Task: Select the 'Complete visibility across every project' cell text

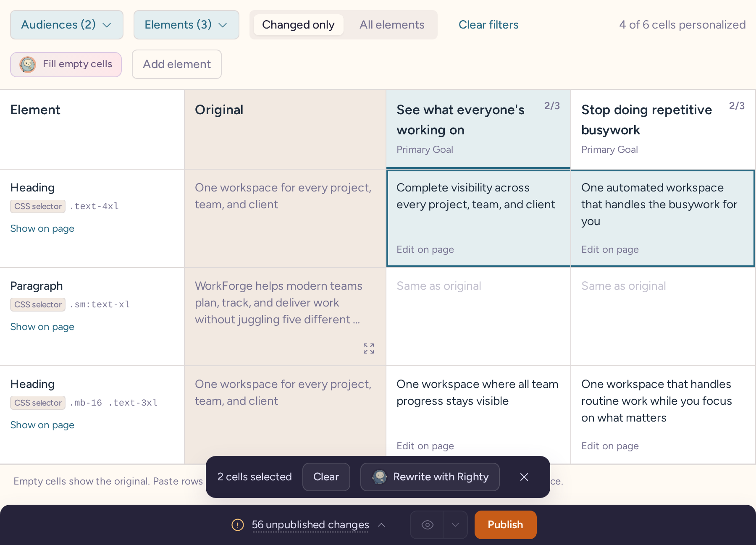Action: point(476,196)
